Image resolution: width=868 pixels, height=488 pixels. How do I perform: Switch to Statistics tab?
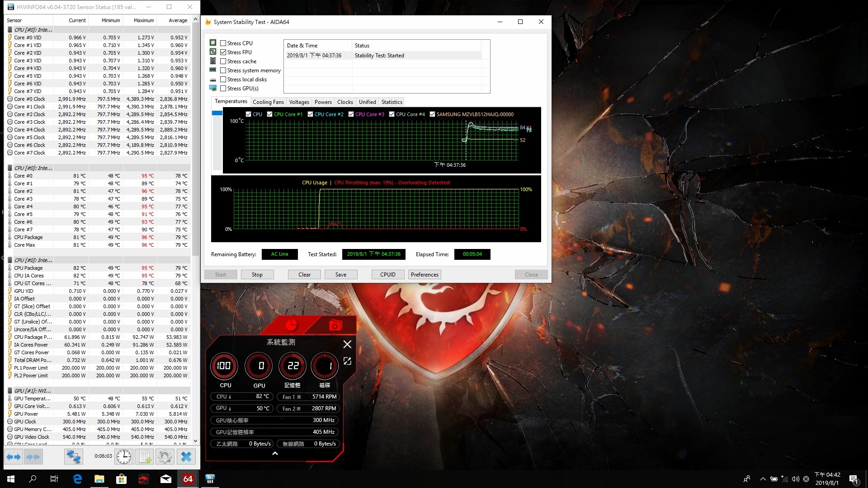[x=392, y=102]
